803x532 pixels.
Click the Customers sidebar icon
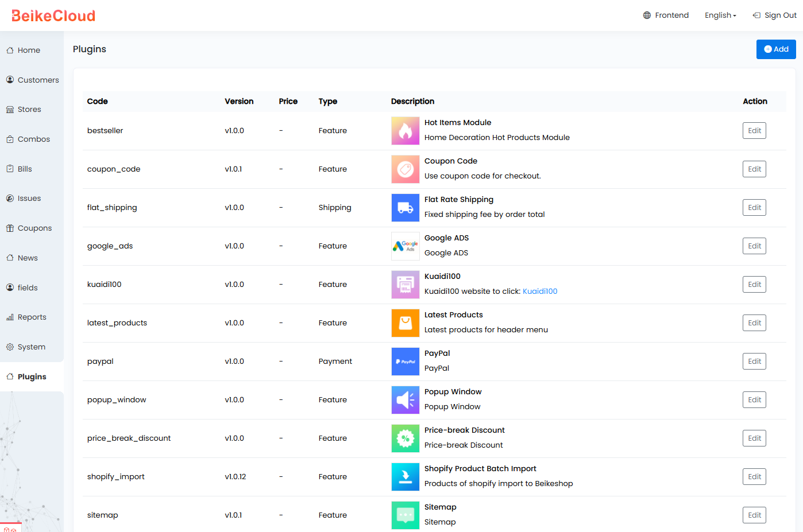pos(10,80)
